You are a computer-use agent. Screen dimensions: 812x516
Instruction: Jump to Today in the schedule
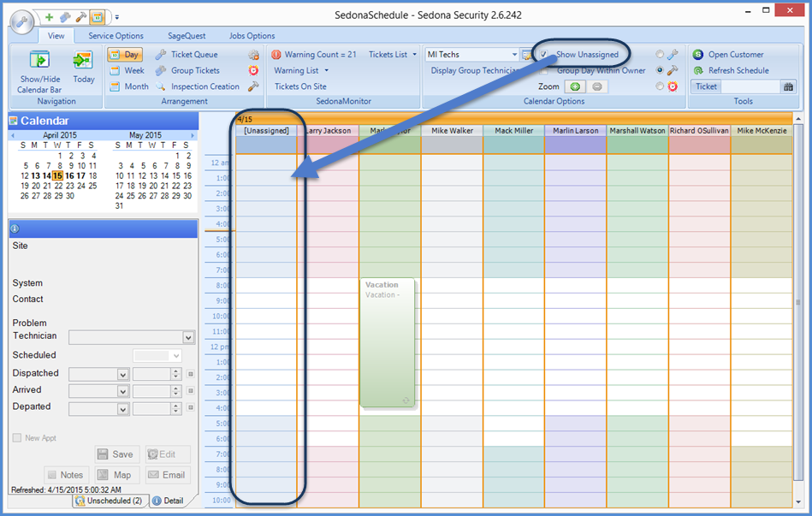click(x=83, y=68)
